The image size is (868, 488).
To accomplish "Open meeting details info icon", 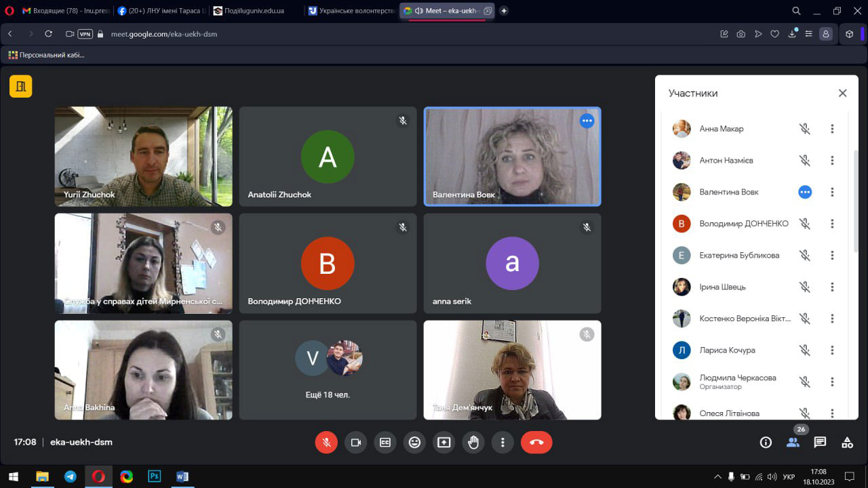I will click(766, 443).
